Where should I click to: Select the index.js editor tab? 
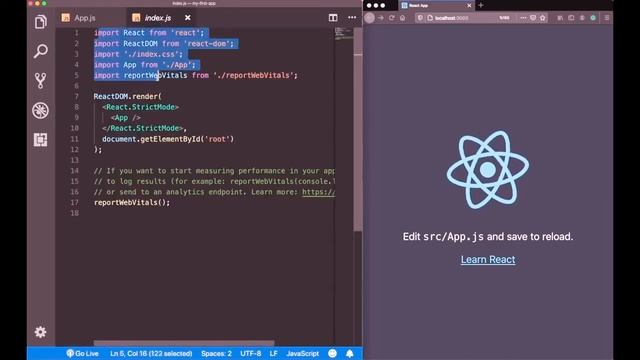pos(158,18)
